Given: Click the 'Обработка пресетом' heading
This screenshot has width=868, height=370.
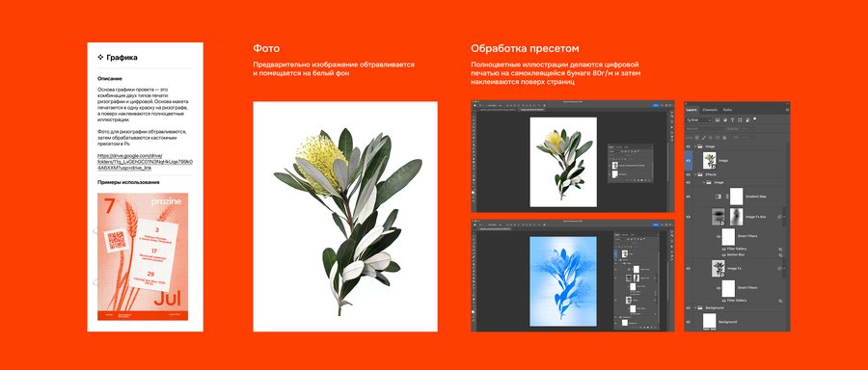Looking at the screenshot, I should point(525,49).
